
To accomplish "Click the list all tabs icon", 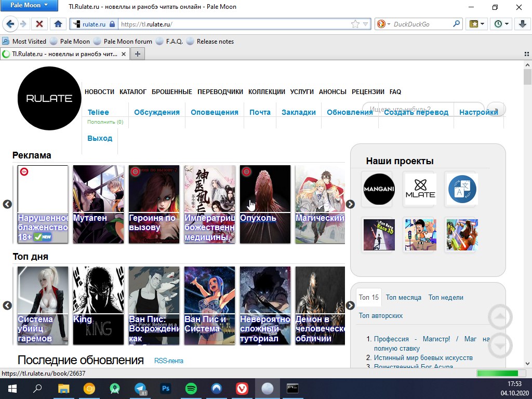I will 527,54.
